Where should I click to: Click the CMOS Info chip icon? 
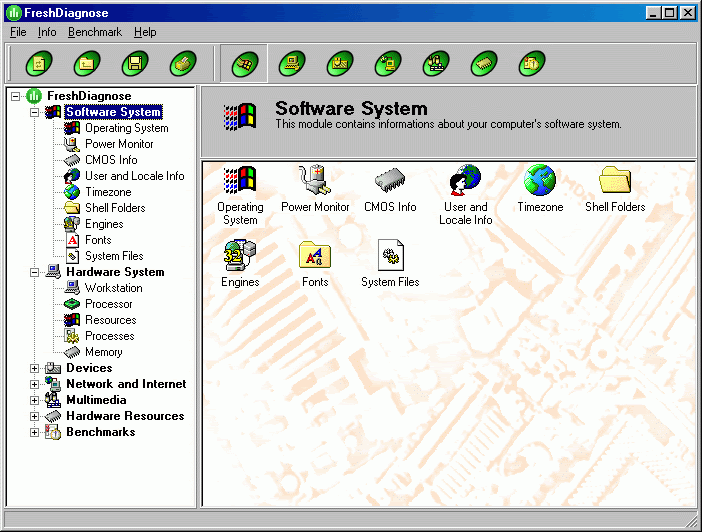pyautogui.click(x=390, y=182)
